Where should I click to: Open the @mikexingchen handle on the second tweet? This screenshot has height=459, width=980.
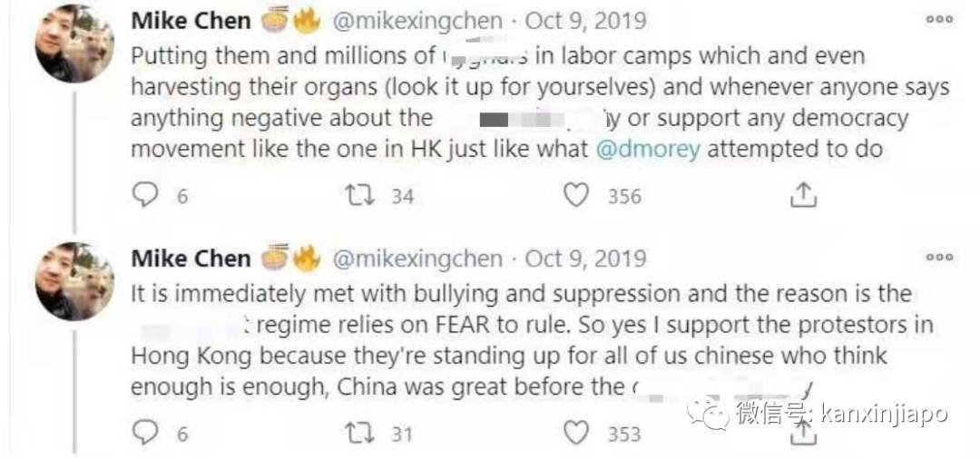pyautogui.click(x=417, y=259)
